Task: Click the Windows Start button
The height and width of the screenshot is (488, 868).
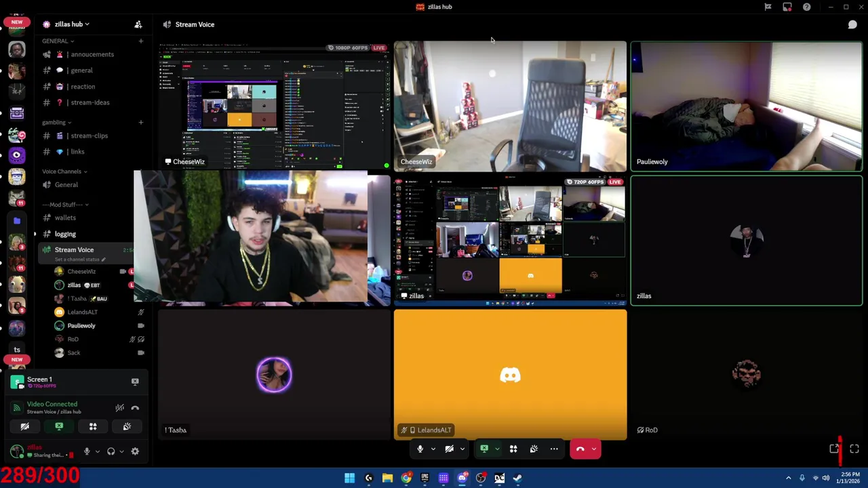Action: click(349, 478)
